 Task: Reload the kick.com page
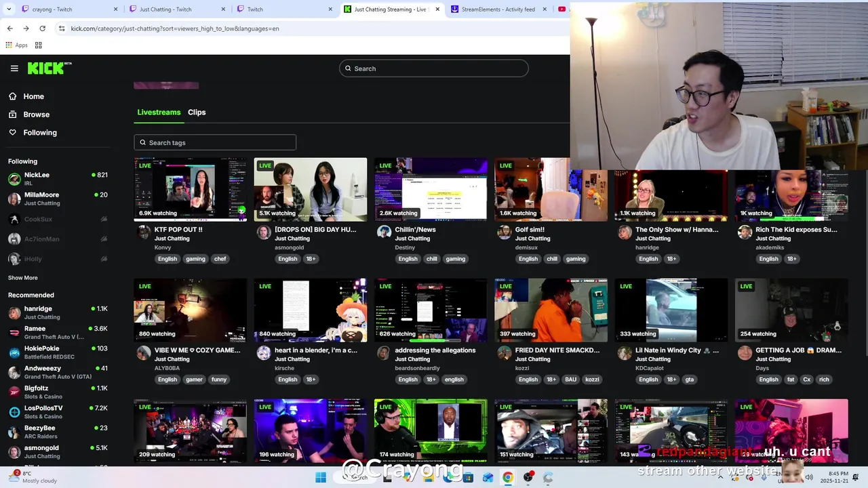click(x=42, y=28)
